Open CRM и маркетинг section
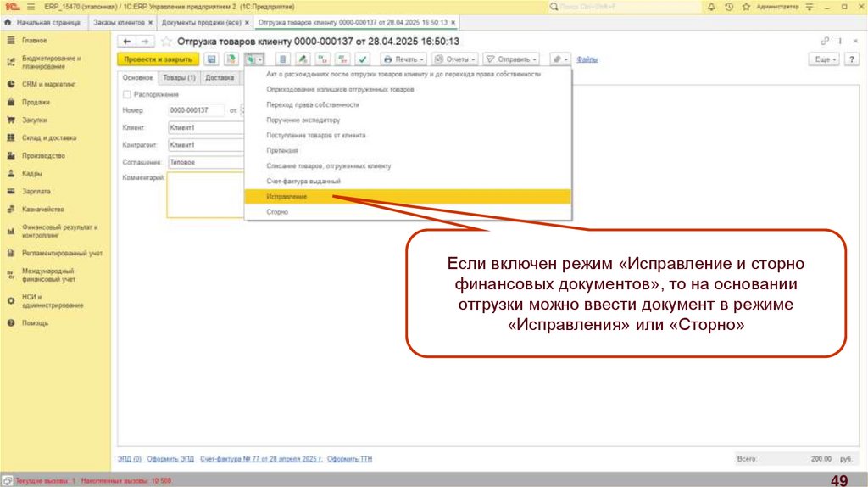 coord(48,84)
